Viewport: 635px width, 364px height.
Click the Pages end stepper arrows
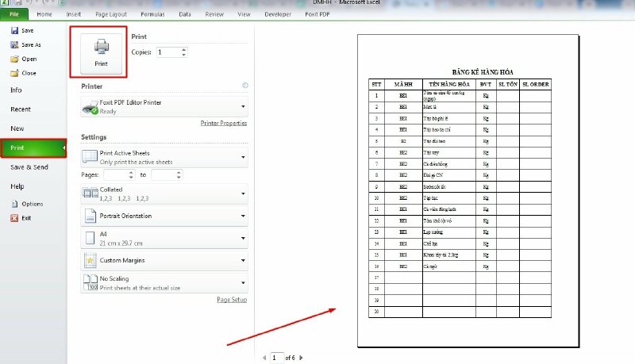pyautogui.click(x=179, y=174)
